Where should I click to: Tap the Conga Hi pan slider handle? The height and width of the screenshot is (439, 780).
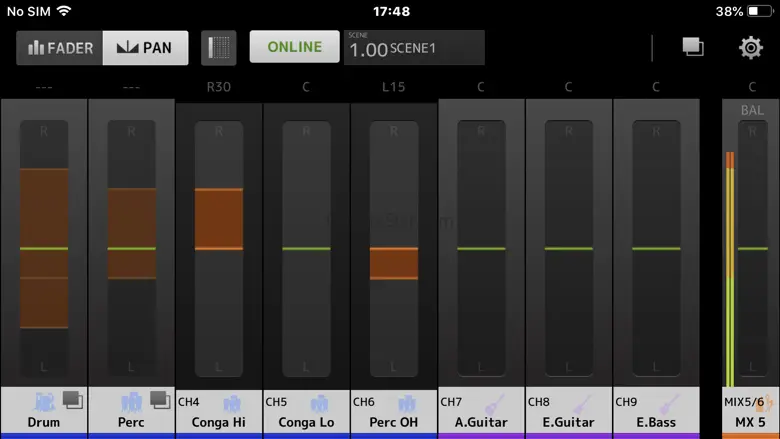pyautogui.click(x=219, y=218)
